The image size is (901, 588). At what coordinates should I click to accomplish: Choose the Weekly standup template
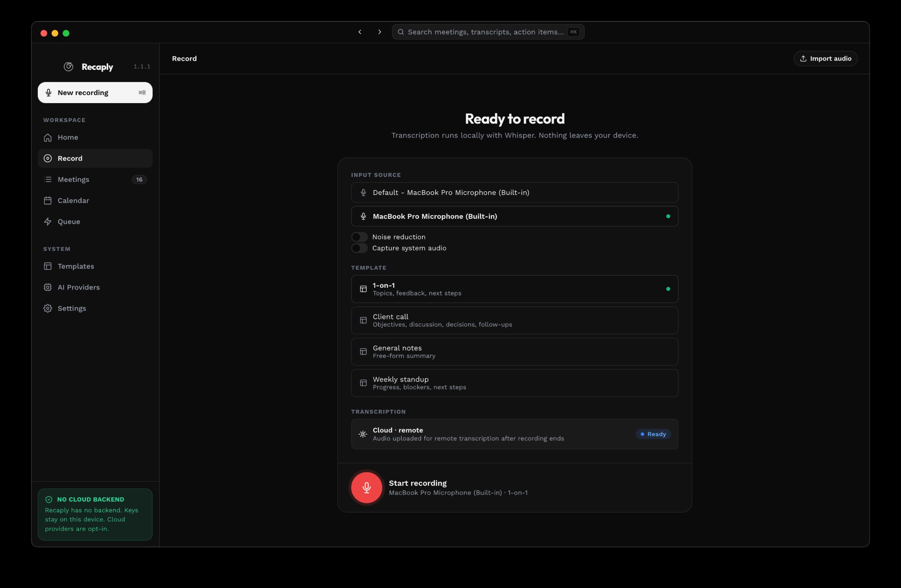click(x=514, y=383)
